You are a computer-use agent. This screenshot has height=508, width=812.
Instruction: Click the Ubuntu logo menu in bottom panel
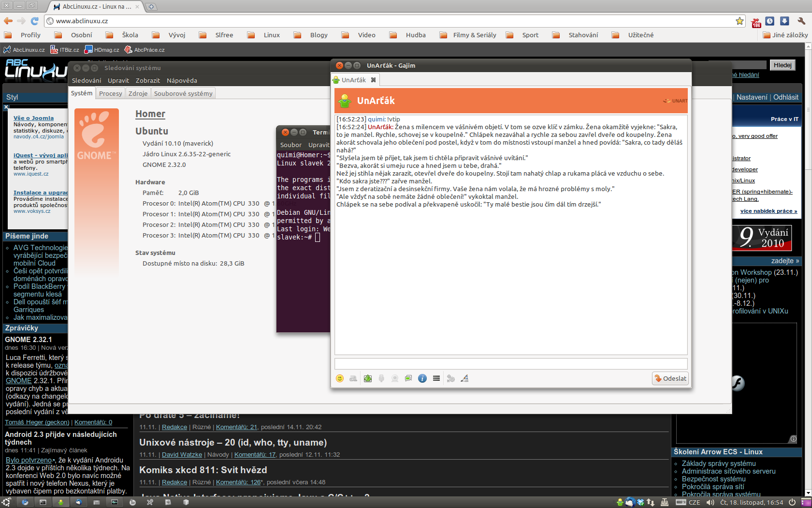tap(6, 502)
